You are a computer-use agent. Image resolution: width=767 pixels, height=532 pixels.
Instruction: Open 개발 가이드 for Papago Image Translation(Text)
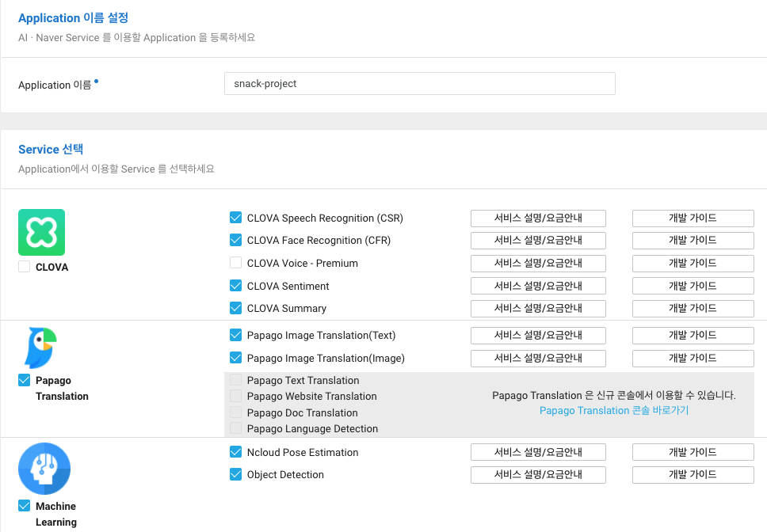point(693,336)
